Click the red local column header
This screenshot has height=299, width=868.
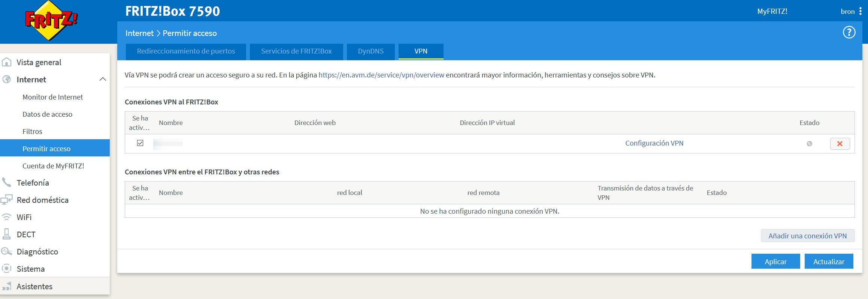pyautogui.click(x=350, y=192)
